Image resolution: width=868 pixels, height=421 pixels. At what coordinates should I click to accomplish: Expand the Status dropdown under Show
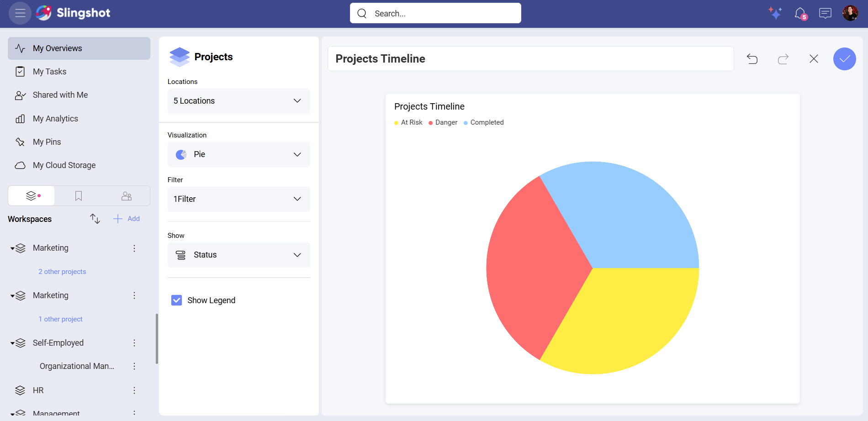[x=238, y=255]
